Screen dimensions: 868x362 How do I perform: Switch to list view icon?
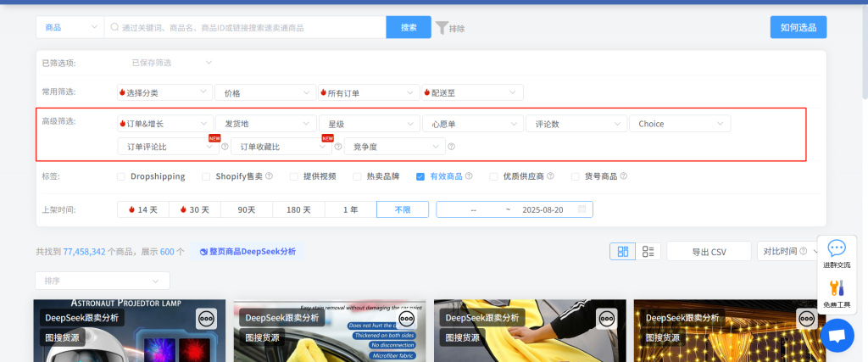(x=648, y=251)
